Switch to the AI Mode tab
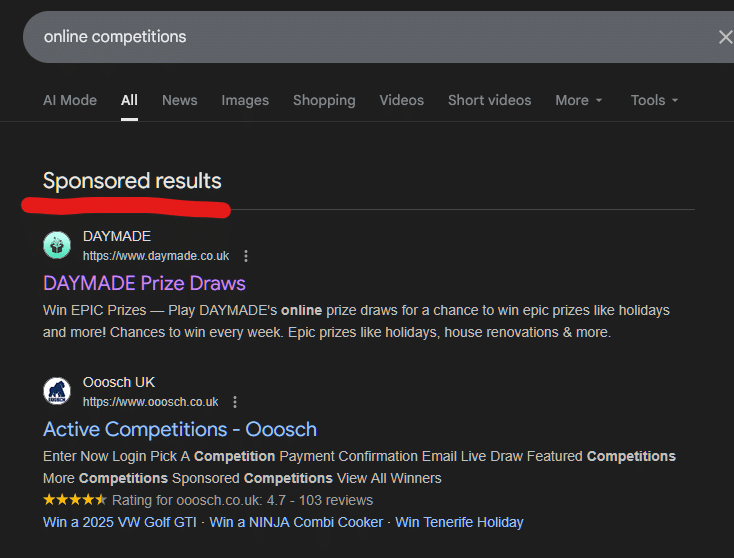 pos(70,100)
